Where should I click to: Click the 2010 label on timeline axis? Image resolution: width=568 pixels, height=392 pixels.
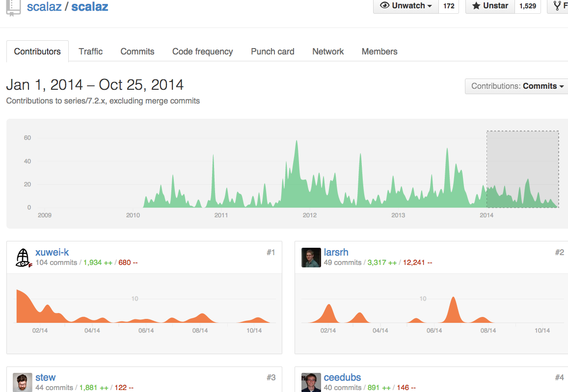pyautogui.click(x=133, y=215)
